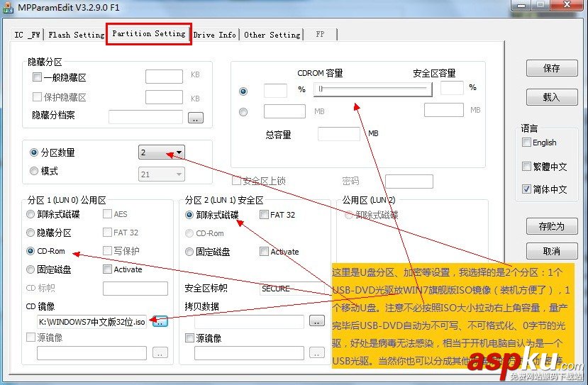Click the CDROM percent input field
588x385 pixels.
[x=275, y=90]
